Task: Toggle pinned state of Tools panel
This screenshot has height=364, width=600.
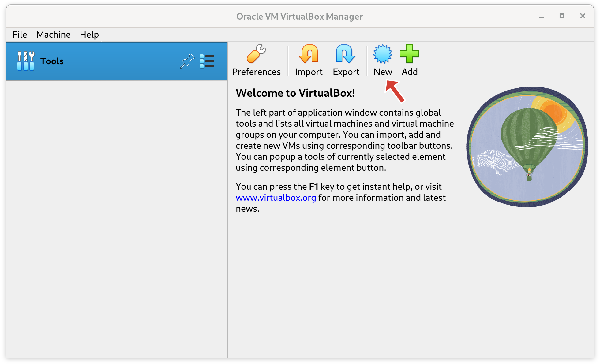Action: click(186, 61)
